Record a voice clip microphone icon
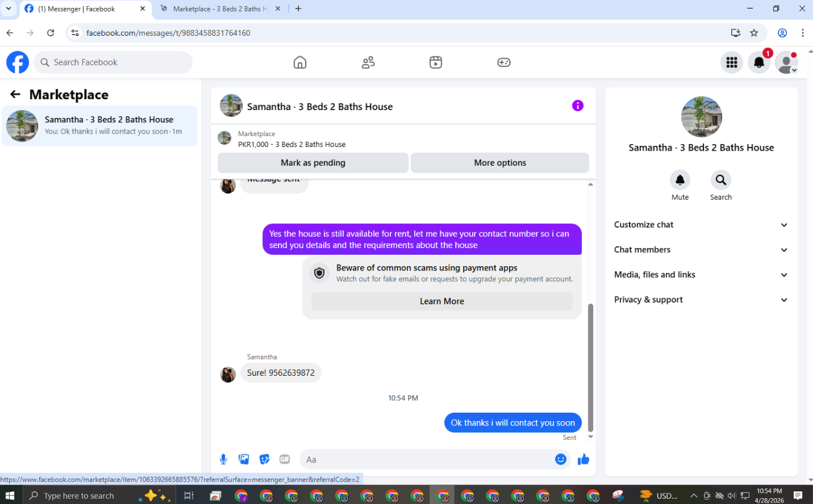The height and width of the screenshot is (504, 813). coord(223,459)
